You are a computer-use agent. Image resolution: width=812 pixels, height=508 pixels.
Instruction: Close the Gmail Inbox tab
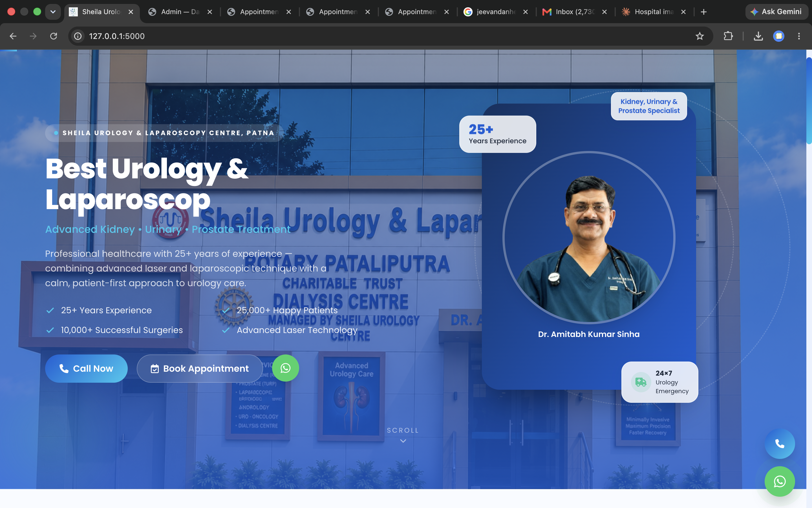tap(604, 12)
